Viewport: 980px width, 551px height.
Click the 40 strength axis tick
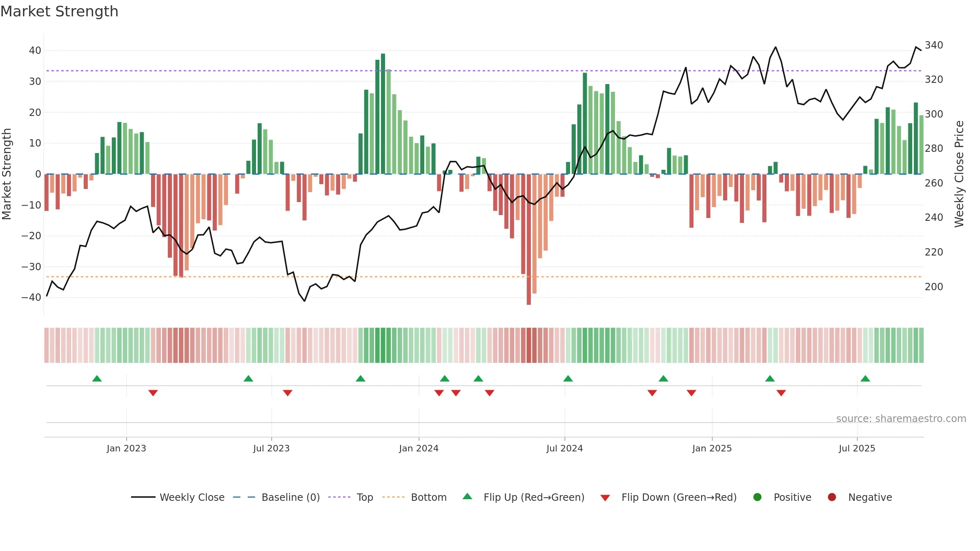pyautogui.click(x=35, y=50)
